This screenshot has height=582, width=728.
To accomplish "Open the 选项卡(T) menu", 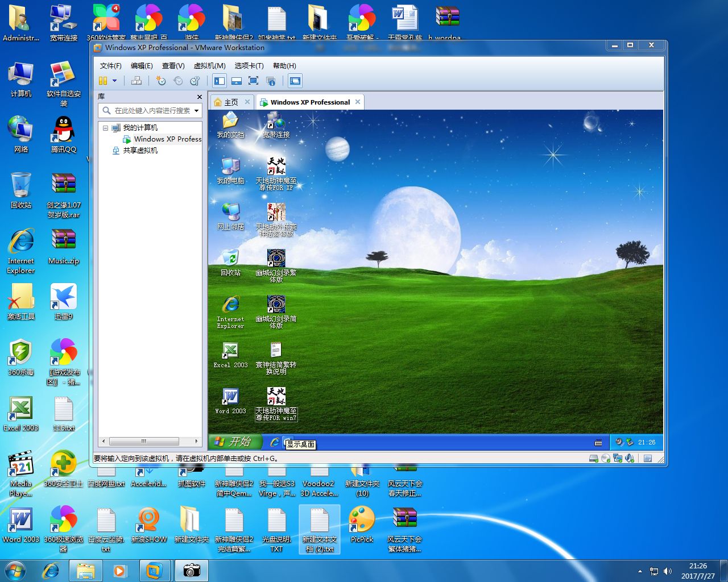I will [249, 65].
